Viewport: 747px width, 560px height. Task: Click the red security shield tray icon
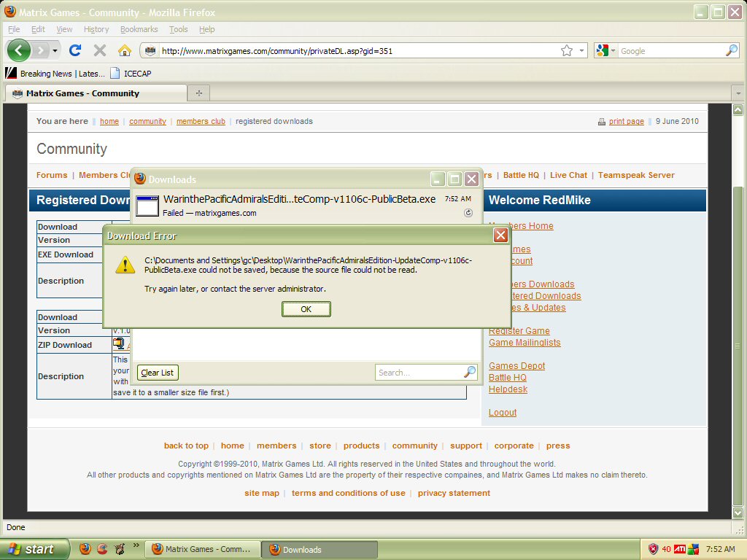click(x=653, y=549)
